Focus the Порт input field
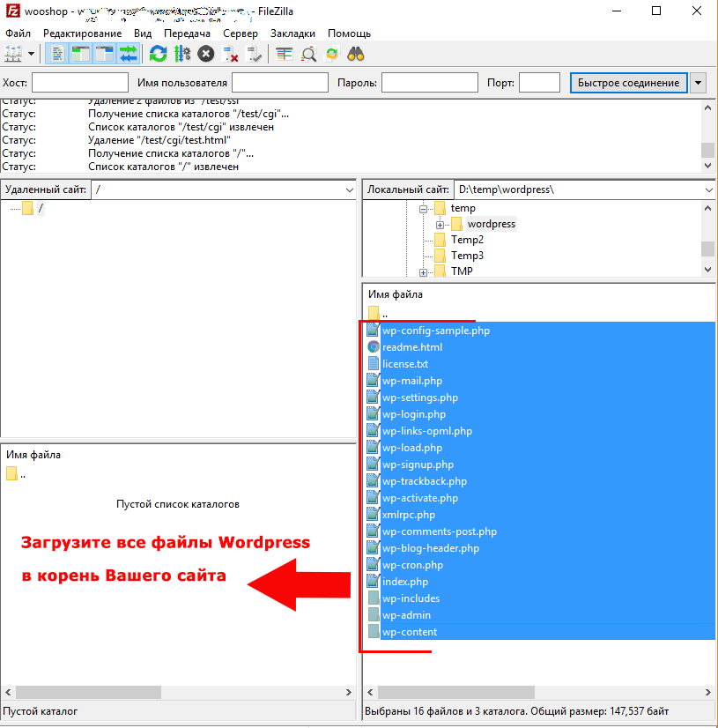The height and width of the screenshot is (728, 718). pyautogui.click(x=539, y=83)
